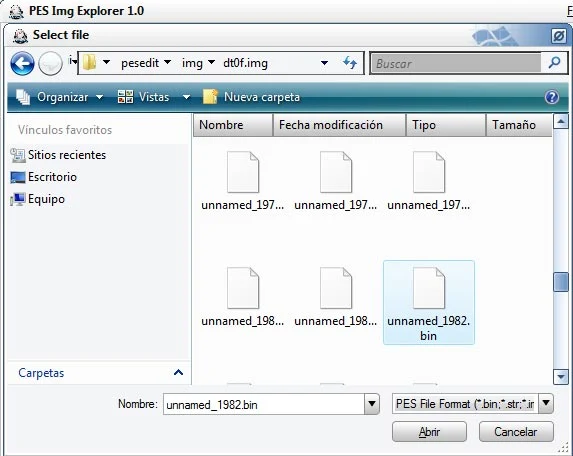
Task: Sort by Nombre column header
Action: point(233,125)
